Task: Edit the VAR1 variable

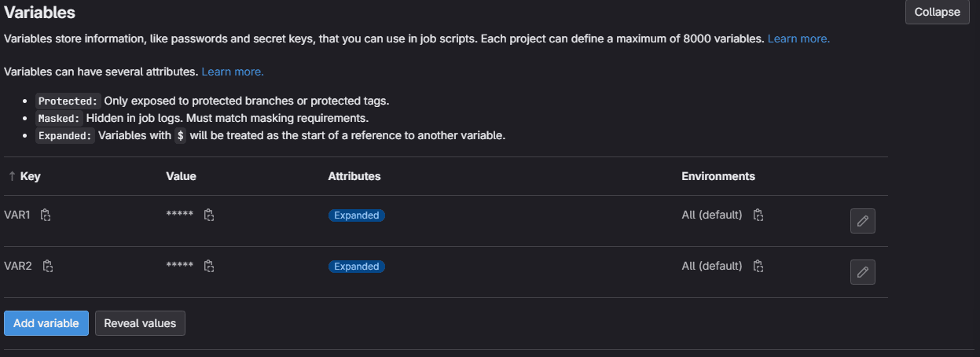Action: pos(862,221)
